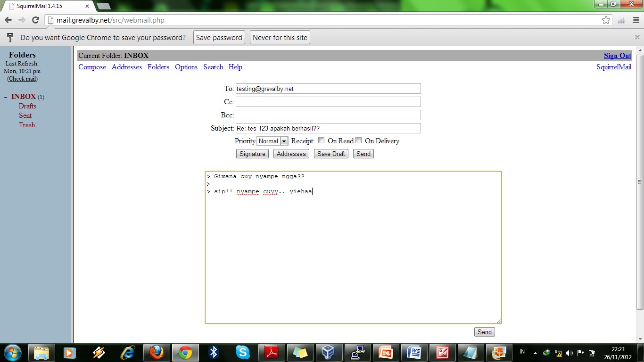Open the IN language indicator in system tray
Viewport: 644px width, 362px height.
(x=522, y=352)
